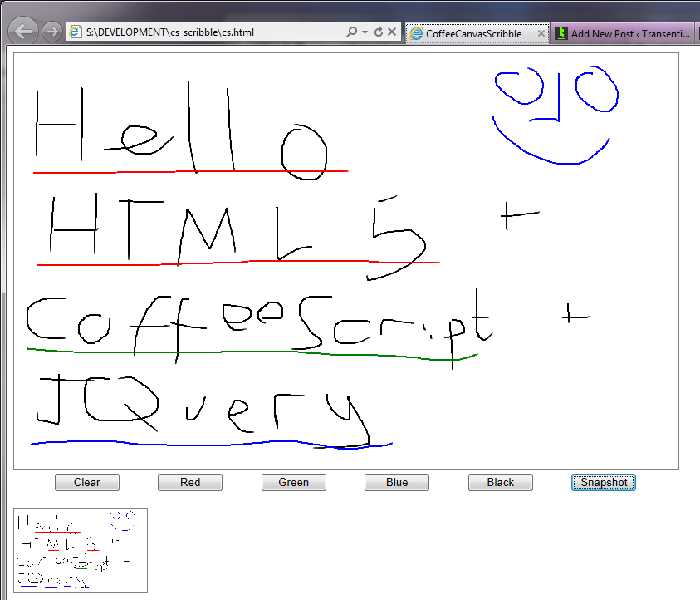
Task: Refresh the page with the reload icon
Action: tap(379, 32)
